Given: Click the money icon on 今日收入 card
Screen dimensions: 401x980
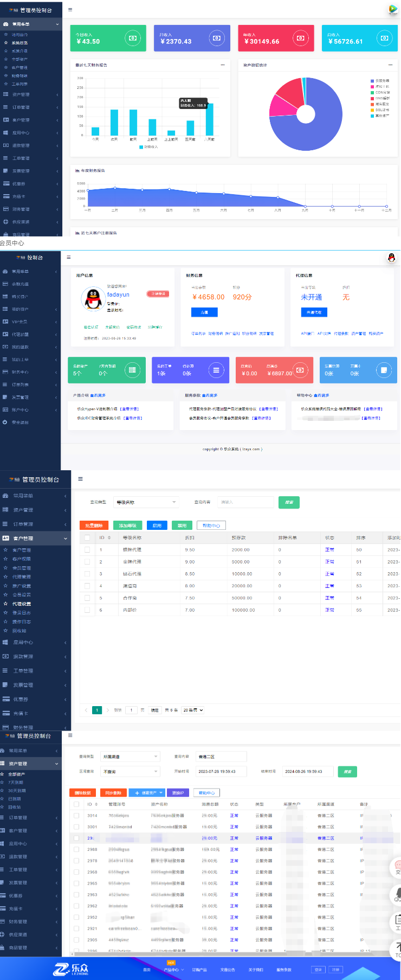Looking at the screenshot, I should pos(133,38).
